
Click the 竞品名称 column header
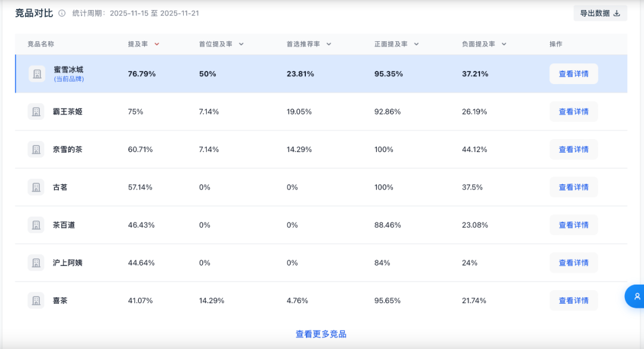[x=41, y=44]
